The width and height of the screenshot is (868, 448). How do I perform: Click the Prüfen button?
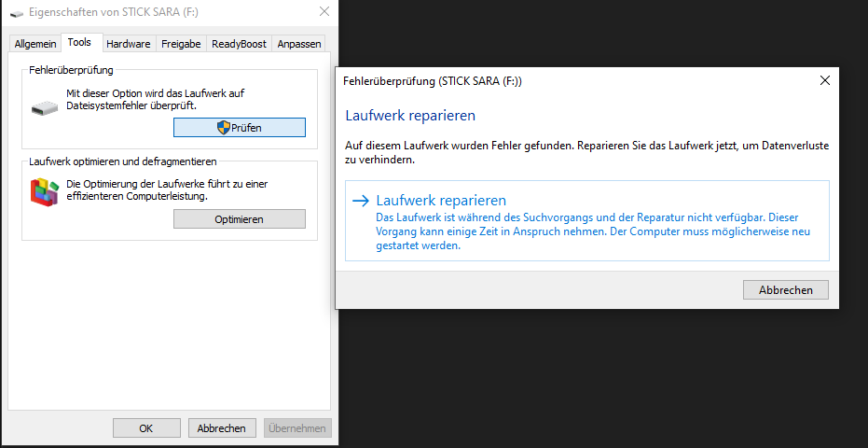coord(239,128)
